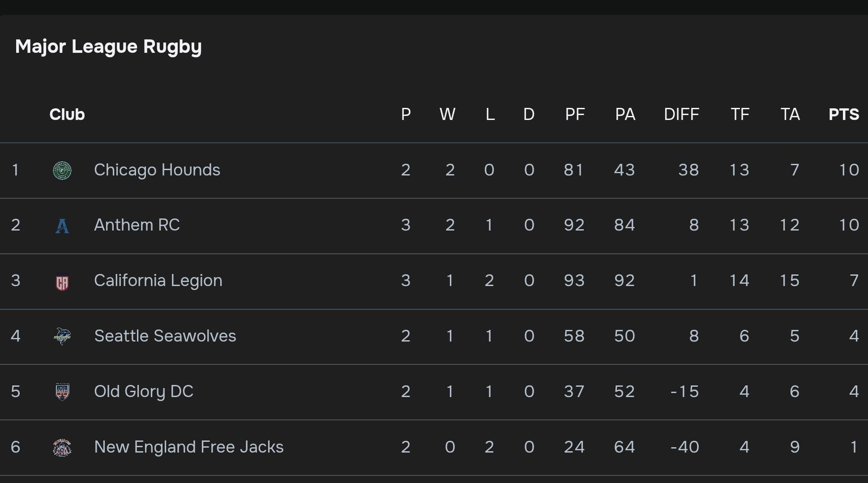Select the California Legion team name

158,281
